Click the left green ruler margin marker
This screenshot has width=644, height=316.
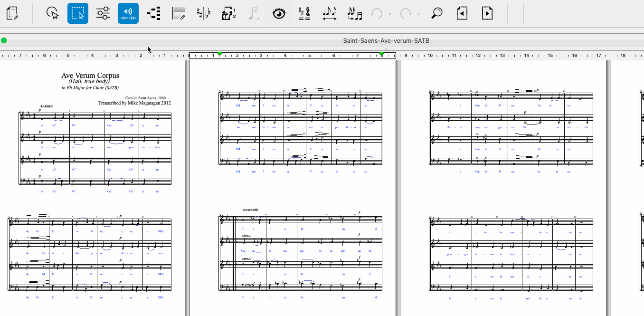[219, 54]
